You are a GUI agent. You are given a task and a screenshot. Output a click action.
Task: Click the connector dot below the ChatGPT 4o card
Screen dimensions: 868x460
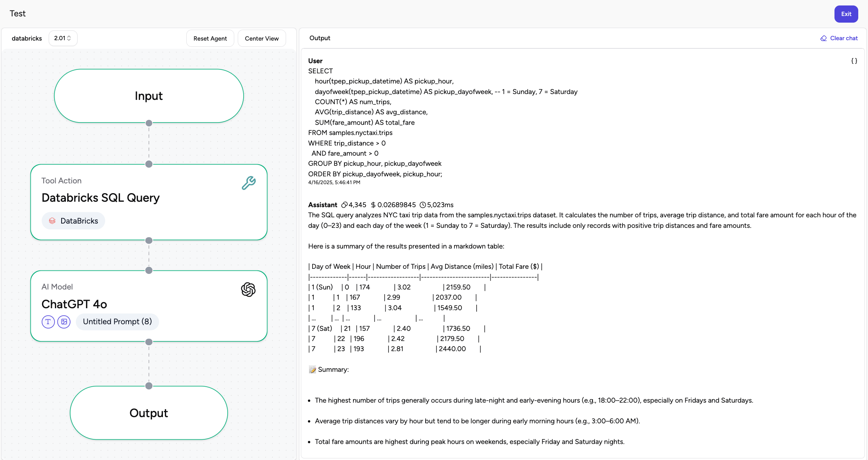coord(149,342)
